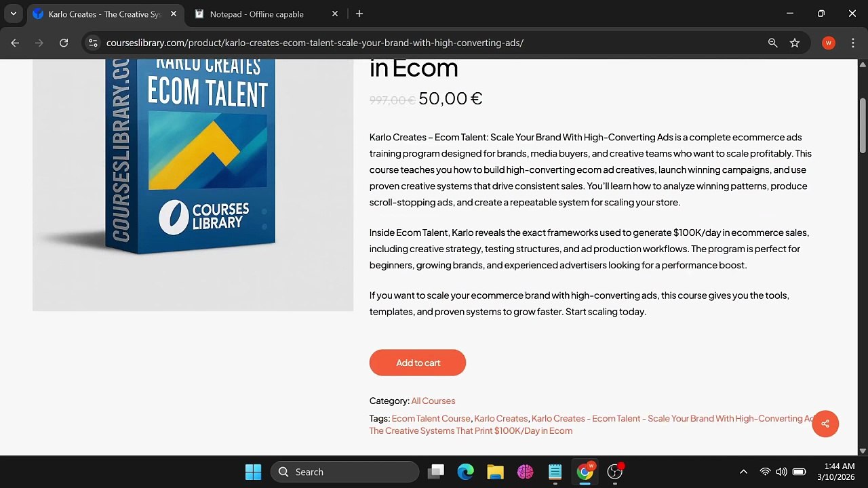Open the Wi-Fi network settings icon
The width and height of the screenshot is (868, 488).
[765, 472]
